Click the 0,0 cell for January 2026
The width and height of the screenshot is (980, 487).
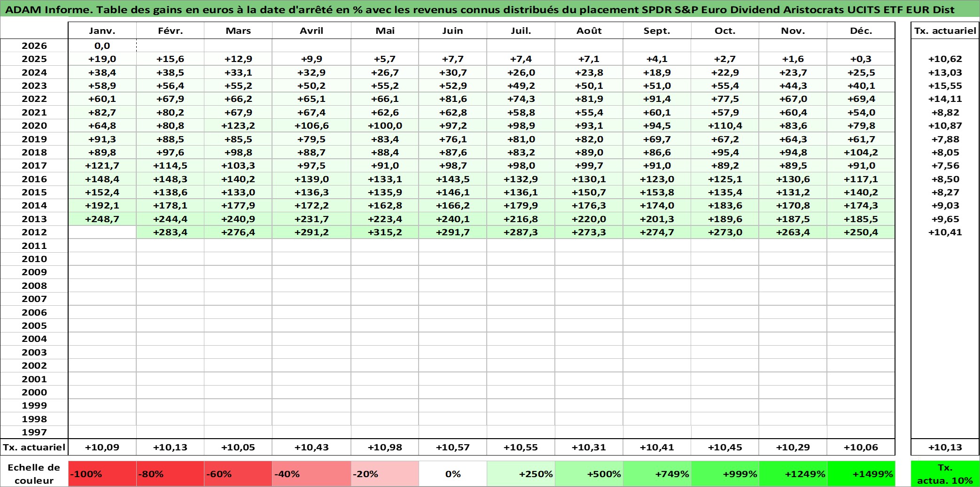(102, 46)
